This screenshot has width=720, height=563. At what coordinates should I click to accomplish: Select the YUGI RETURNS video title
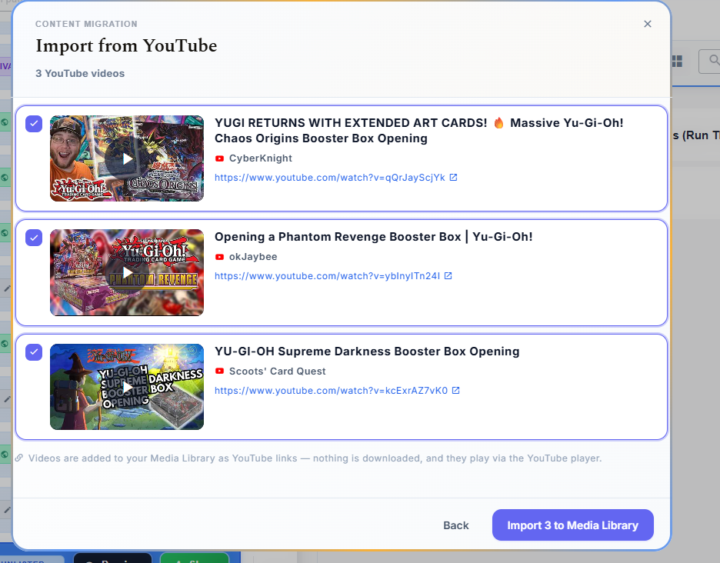pyautogui.click(x=419, y=130)
